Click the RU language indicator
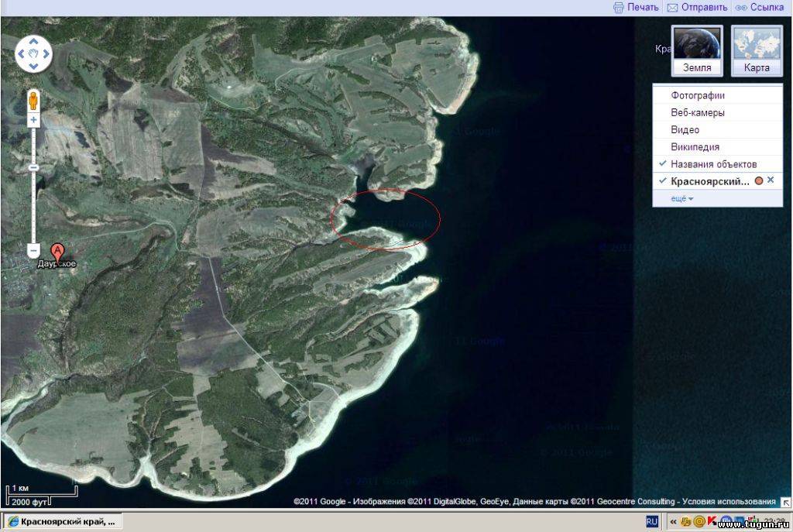This screenshot has height=532, width=793. click(x=652, y=521)
